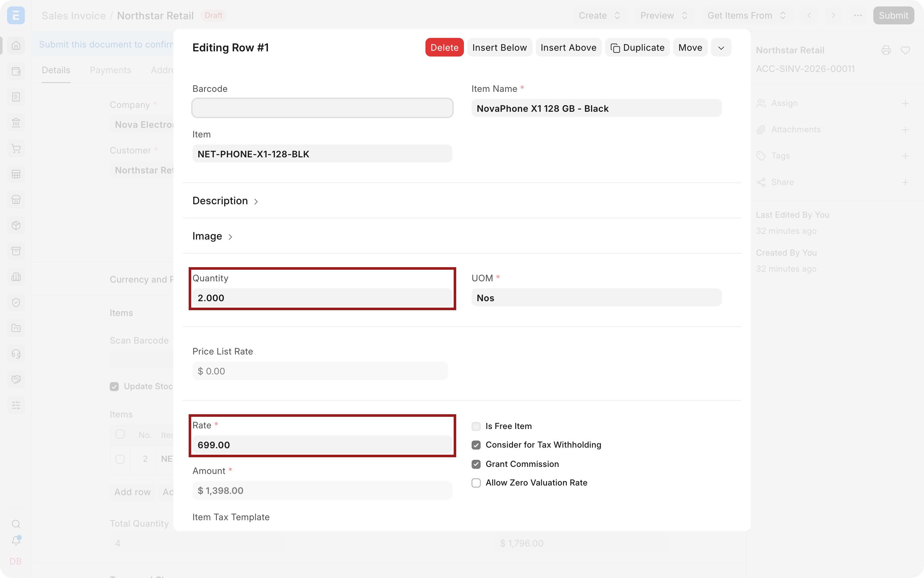Open the wallet icon in sidebar

pyautogui.click(x=16, y=71)
